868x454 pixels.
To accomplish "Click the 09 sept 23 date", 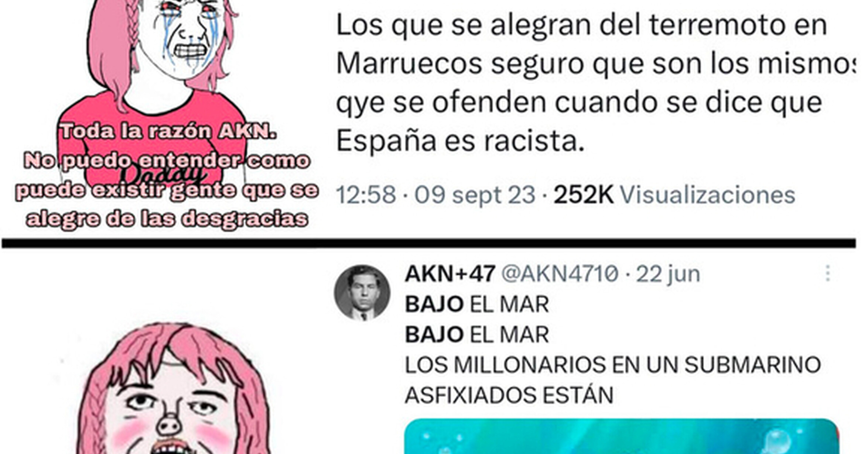I will [x=475, y=195].
